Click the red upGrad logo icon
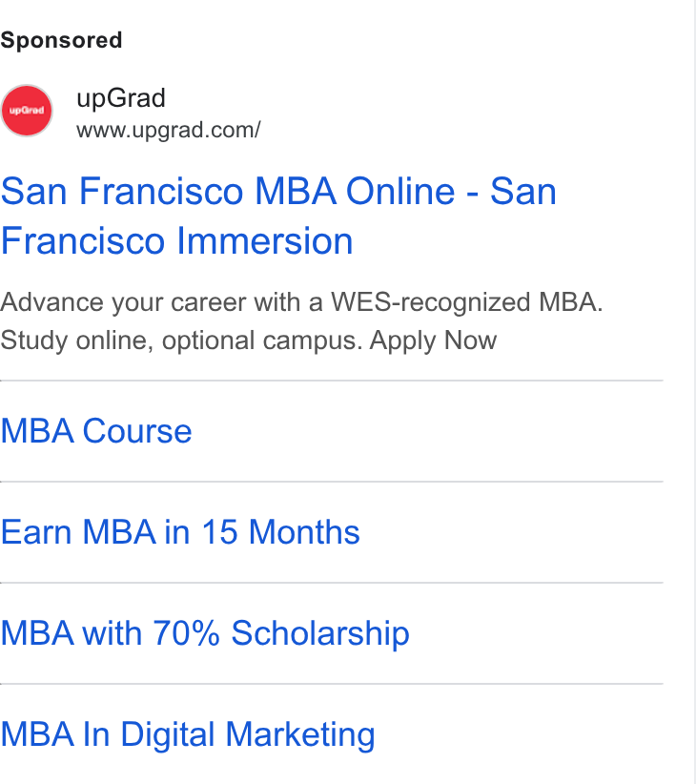The image size is (696, 784). 27,111
